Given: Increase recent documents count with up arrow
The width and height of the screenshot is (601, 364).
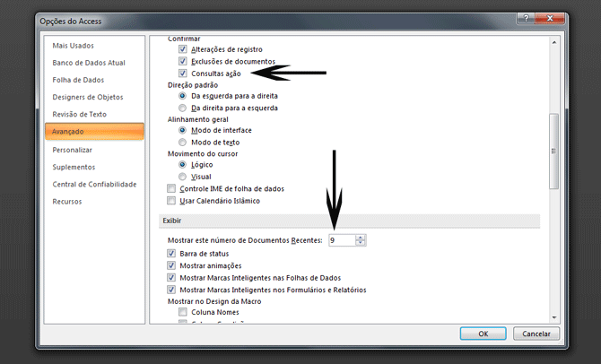Looking at the screenshot, I should pos(361,238).
